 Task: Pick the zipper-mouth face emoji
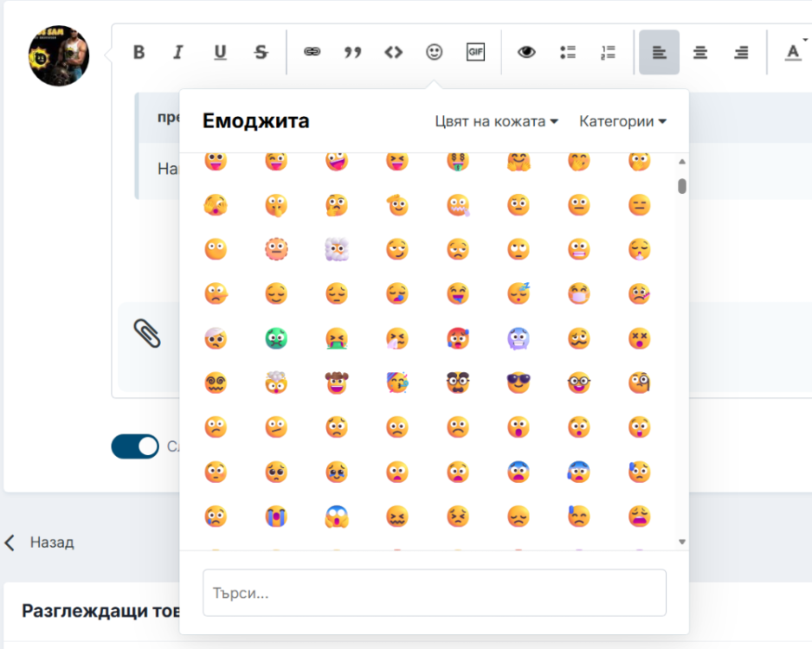click(x=458, y=205)
